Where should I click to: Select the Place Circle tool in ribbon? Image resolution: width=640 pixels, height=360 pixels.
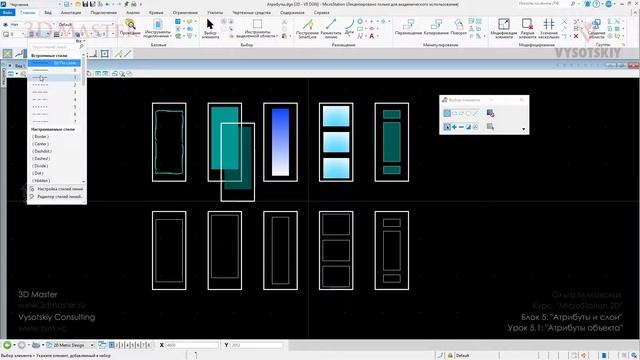pyautogui.click(x=360, y=21)
